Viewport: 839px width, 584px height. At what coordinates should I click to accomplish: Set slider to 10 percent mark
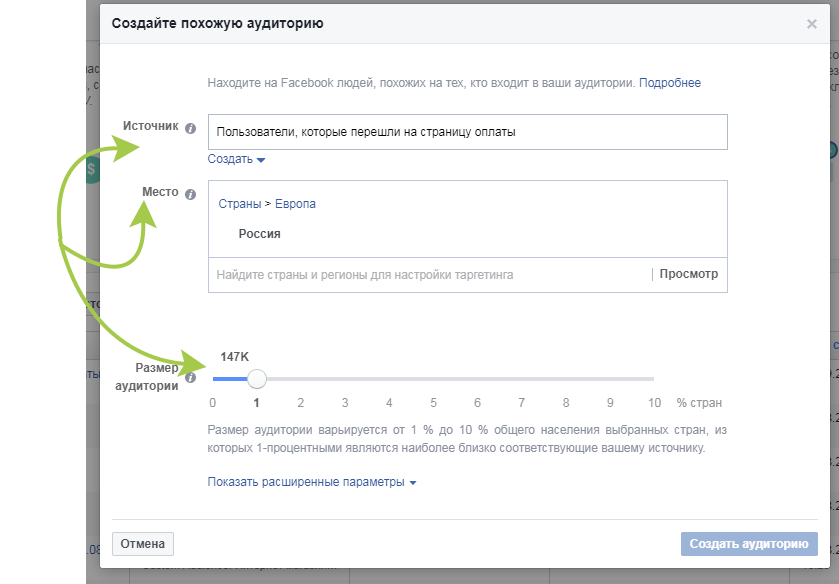[x=653, y=380]
